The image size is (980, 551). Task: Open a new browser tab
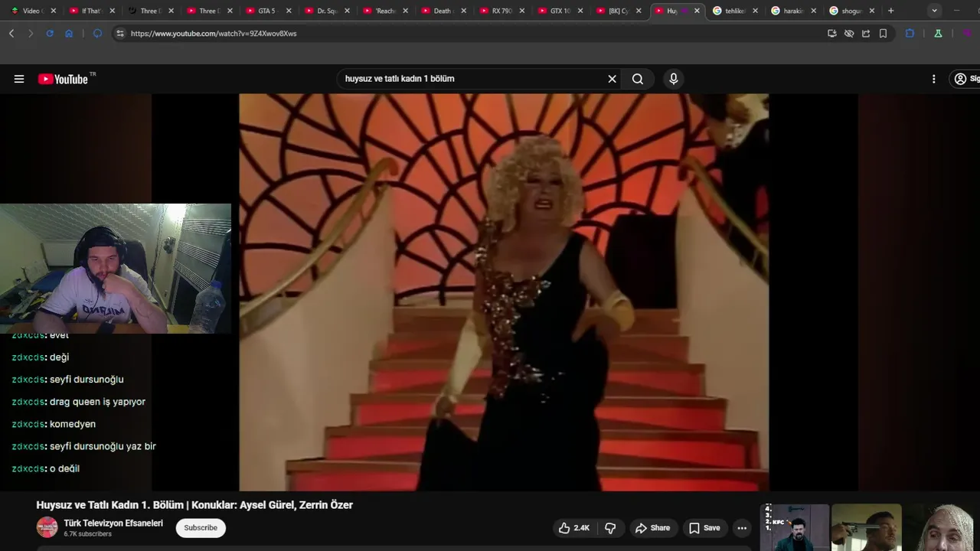890,11
